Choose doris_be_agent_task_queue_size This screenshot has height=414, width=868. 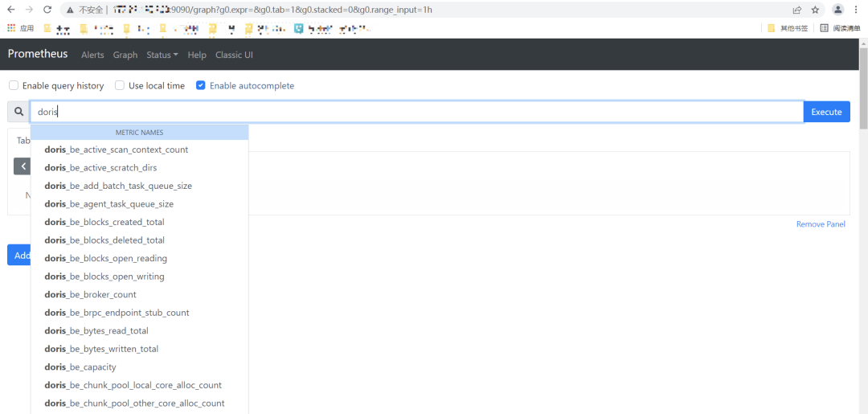[140, 204]
